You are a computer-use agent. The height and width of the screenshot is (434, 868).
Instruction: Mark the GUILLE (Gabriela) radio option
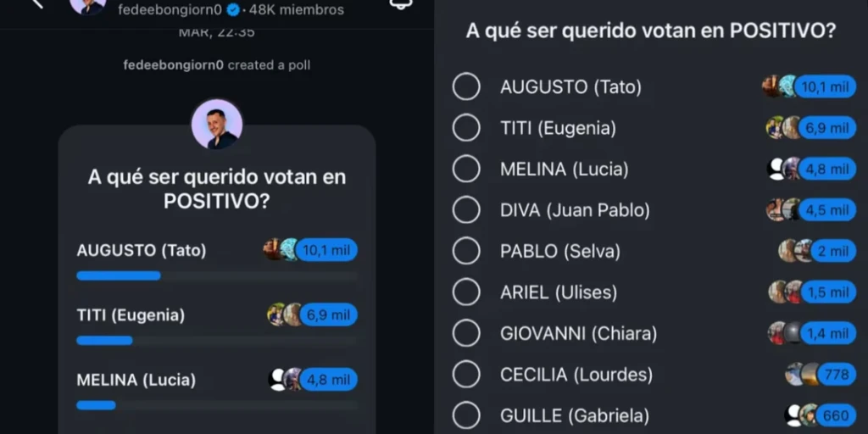[x=466, y=415]
